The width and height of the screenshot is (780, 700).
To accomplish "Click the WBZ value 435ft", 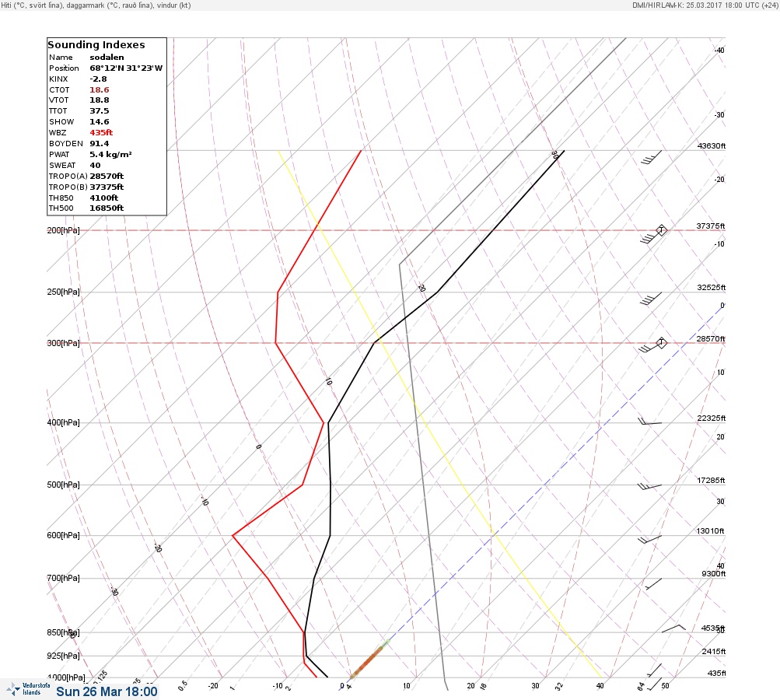I will tap(101, 132).
